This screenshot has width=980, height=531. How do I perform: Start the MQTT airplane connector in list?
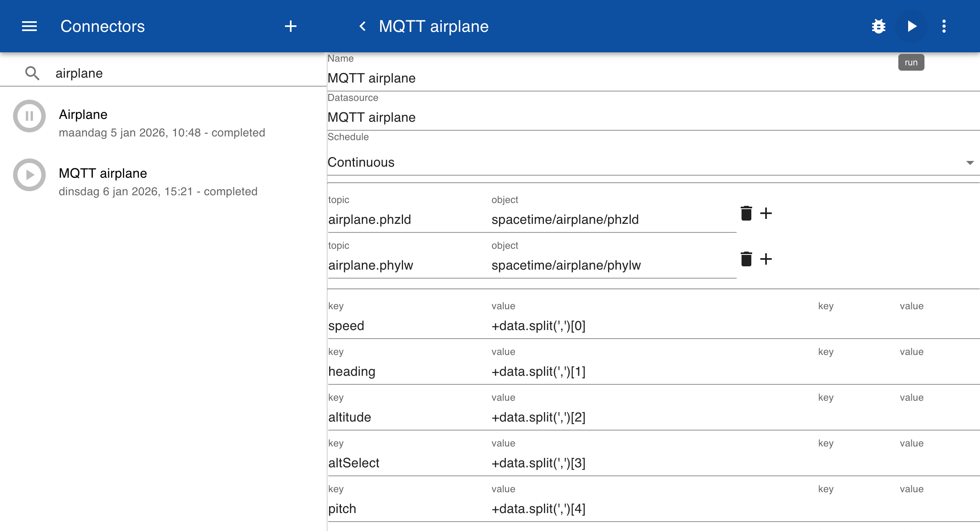click(29, 175)
